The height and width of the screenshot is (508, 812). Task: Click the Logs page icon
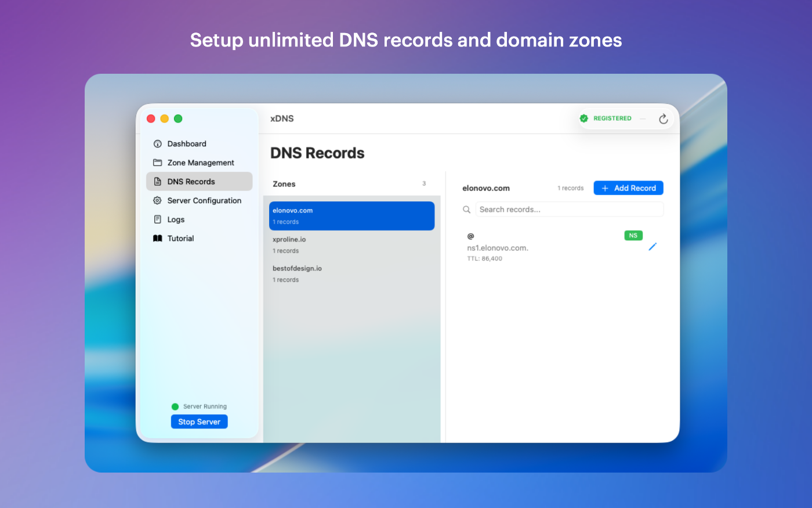tap(157, 219)
